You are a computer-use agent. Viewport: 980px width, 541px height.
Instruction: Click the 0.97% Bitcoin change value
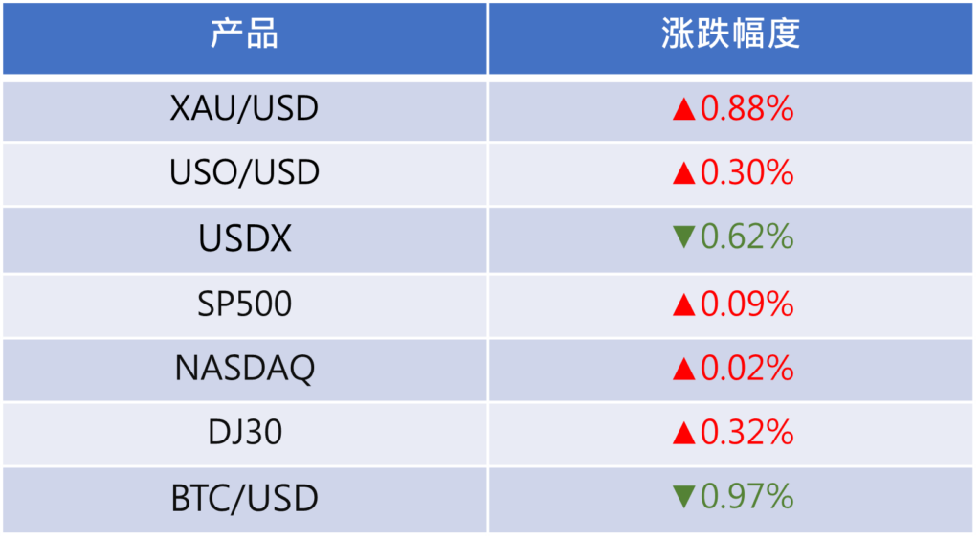click(746, 497)
